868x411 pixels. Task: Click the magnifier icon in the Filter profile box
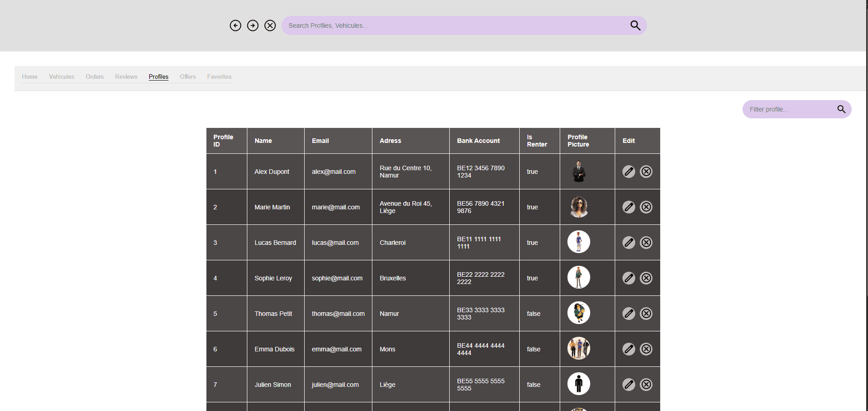(841, 109)
